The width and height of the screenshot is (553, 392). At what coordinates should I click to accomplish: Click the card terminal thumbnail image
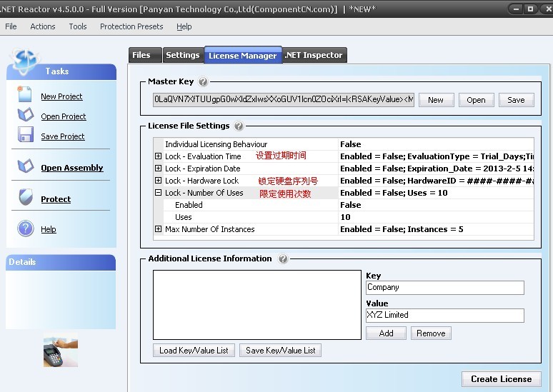(61, 351)
